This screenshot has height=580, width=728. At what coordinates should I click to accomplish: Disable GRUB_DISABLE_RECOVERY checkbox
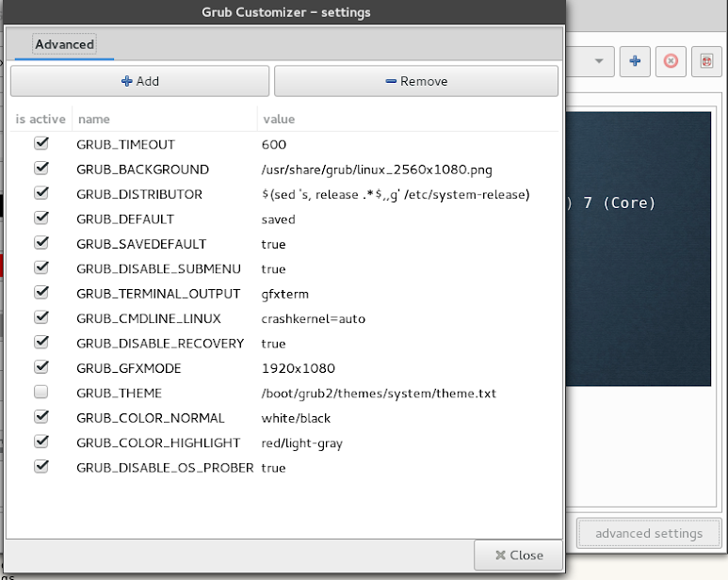[x=41, y=343]
